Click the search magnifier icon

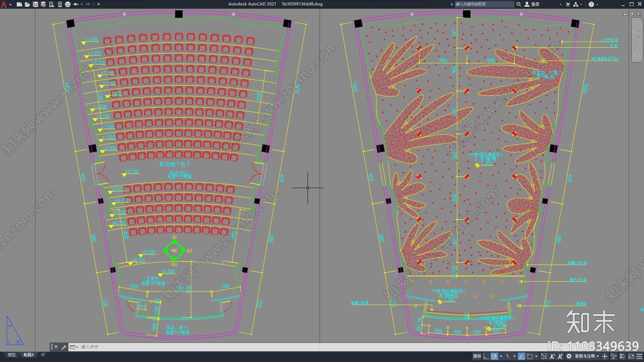519,4
